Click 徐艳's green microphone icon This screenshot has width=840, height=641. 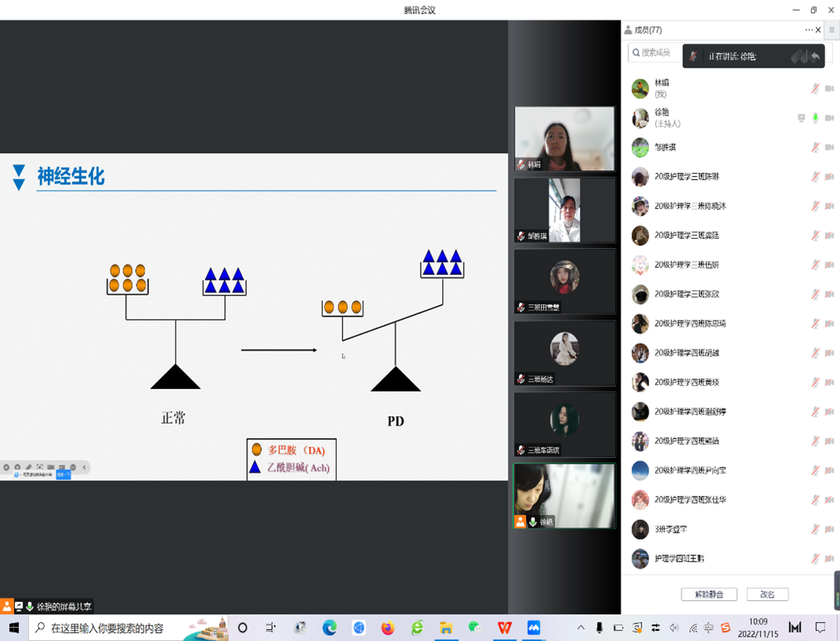click(x=815, y=118)
